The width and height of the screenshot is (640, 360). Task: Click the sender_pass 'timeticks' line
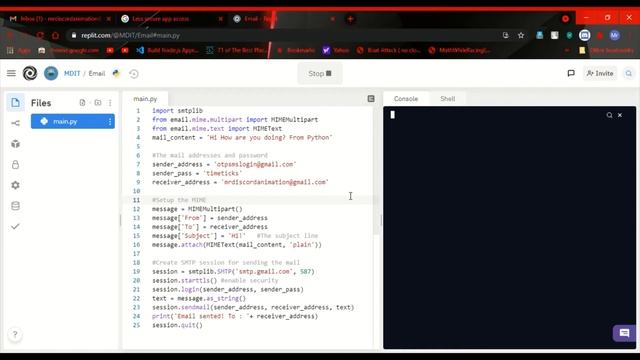coord(197,173)
